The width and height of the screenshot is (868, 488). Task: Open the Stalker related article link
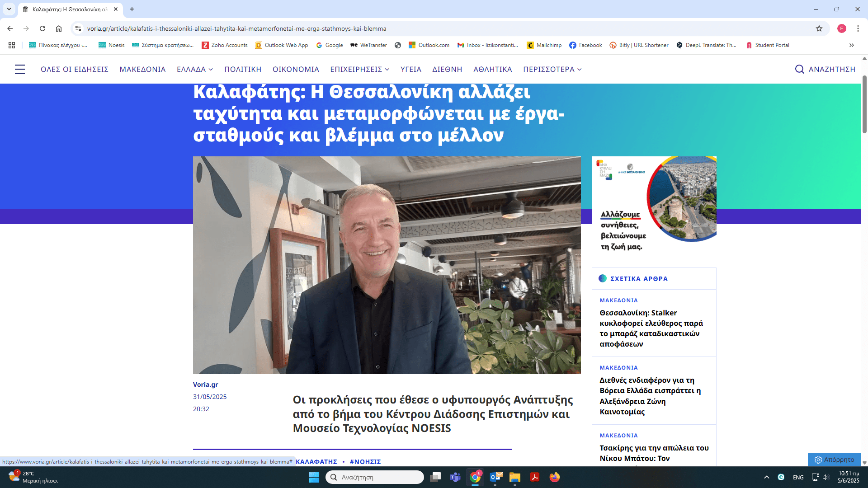click(x=651, y=328)
